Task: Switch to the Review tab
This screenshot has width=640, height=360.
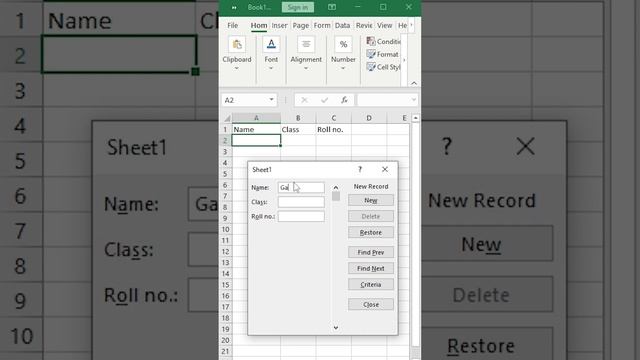Action: (364, 25)
